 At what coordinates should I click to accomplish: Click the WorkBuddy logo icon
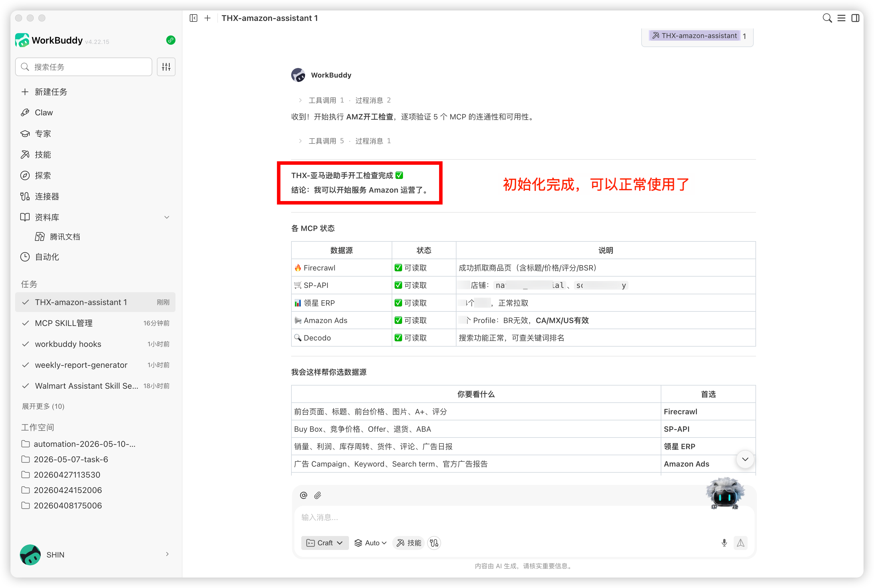(22, 40)
